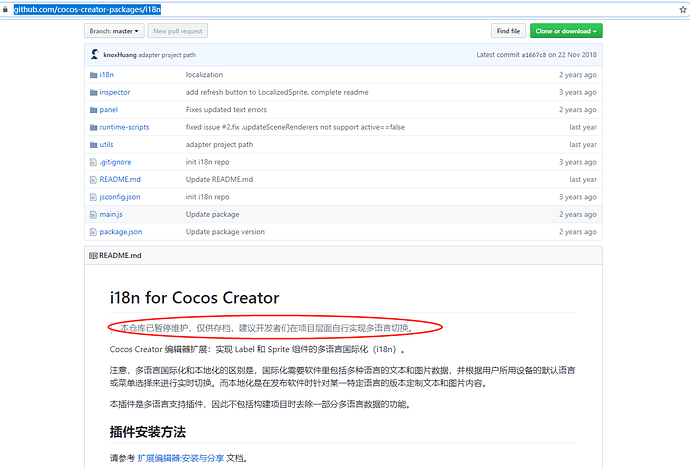Image resolution: width=690 pixels, height=470 pixels.
Task: Open the package.json file link
Action: click(x=121, y=232)
